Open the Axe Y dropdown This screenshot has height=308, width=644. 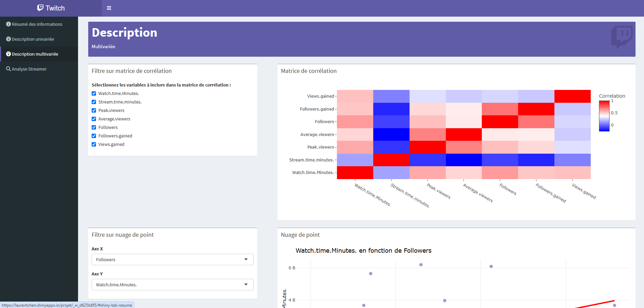point(172,285)
